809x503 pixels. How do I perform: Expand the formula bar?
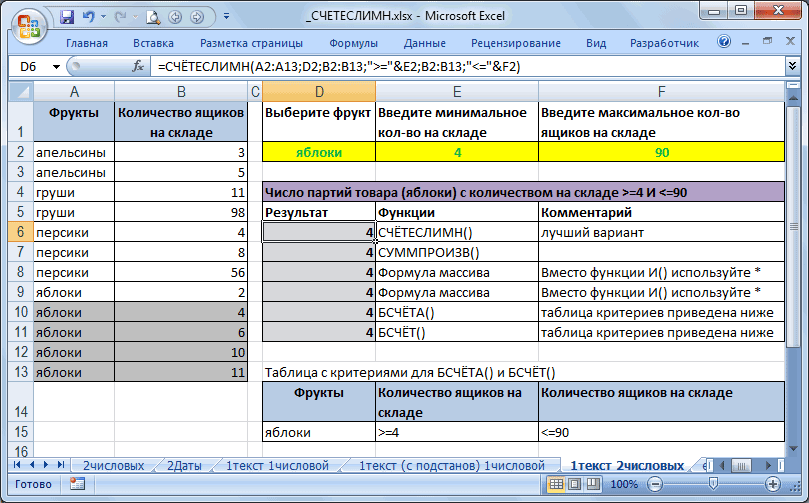(792, 67)
